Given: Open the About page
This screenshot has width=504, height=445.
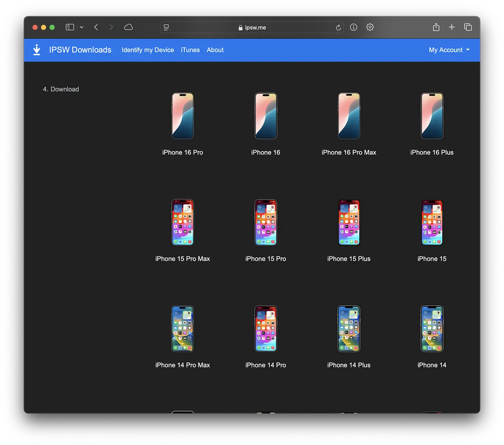Looking at the screenshot, I should [215, 50].
